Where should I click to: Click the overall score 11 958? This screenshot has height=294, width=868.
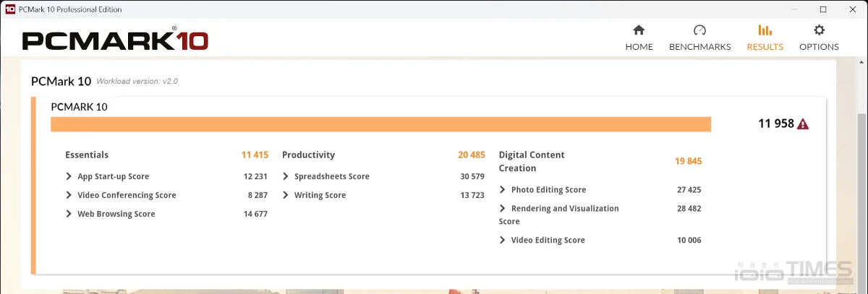click(x=775, y=124)
